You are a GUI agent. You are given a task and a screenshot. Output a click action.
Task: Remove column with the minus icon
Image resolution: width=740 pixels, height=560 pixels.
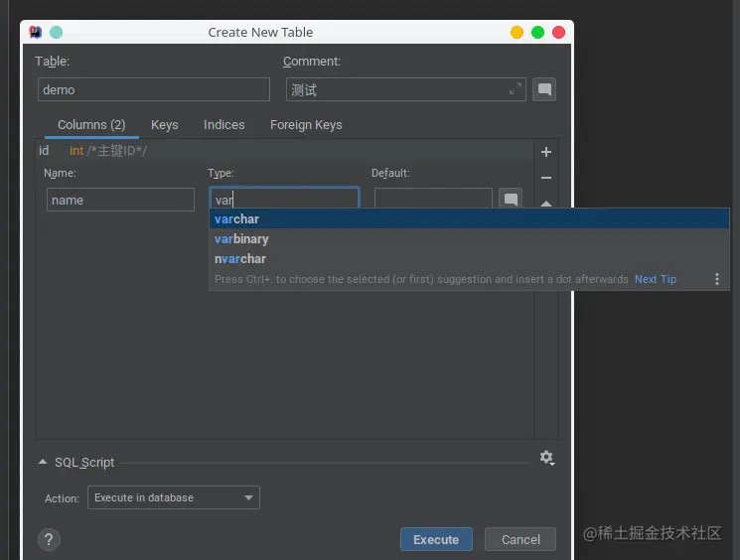point(546,178)
